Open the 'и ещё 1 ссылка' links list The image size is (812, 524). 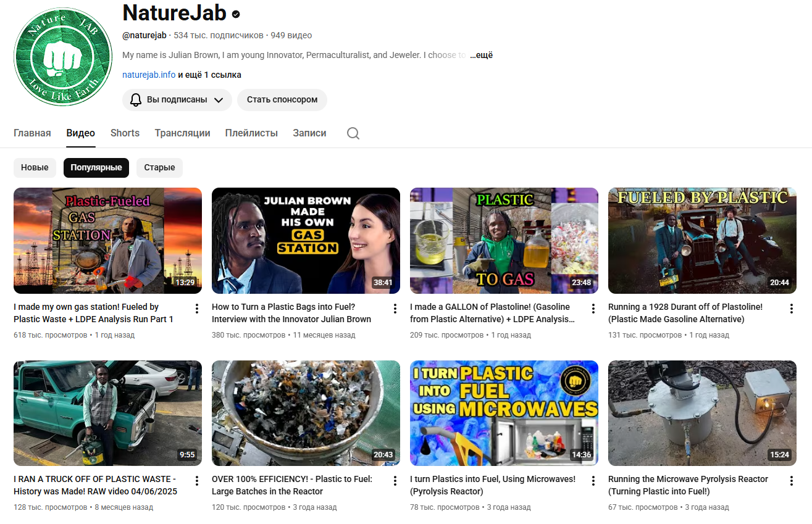(210, 75)
